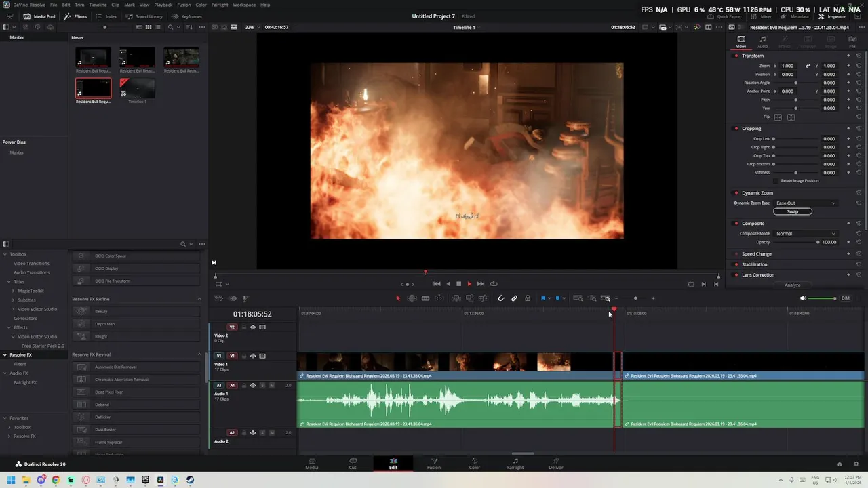This screenshot has width=868, height=488.
Task: Toggle the Sound Library panel button
Action: tap(144, 16)
